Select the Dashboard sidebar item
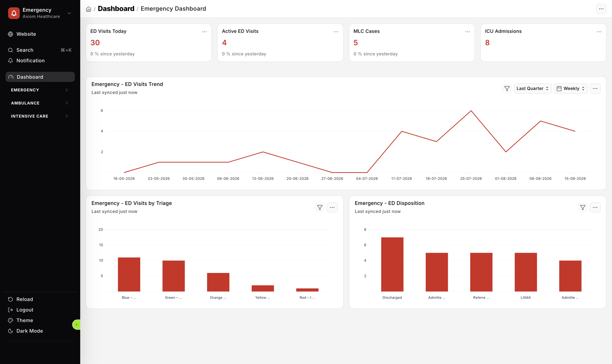Screen dimensions: 612x364 (x=40, y=77)
